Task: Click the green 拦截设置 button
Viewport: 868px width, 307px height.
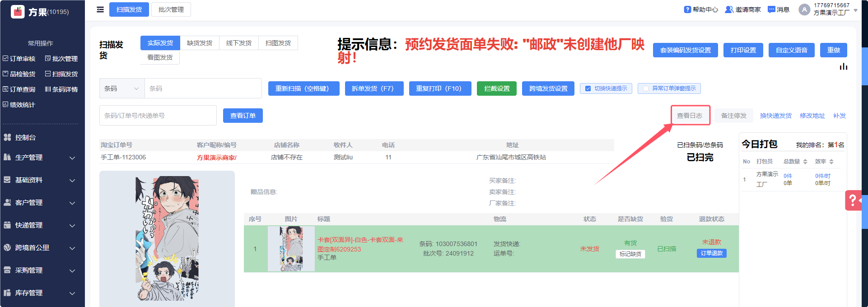Action: point(497,88)
